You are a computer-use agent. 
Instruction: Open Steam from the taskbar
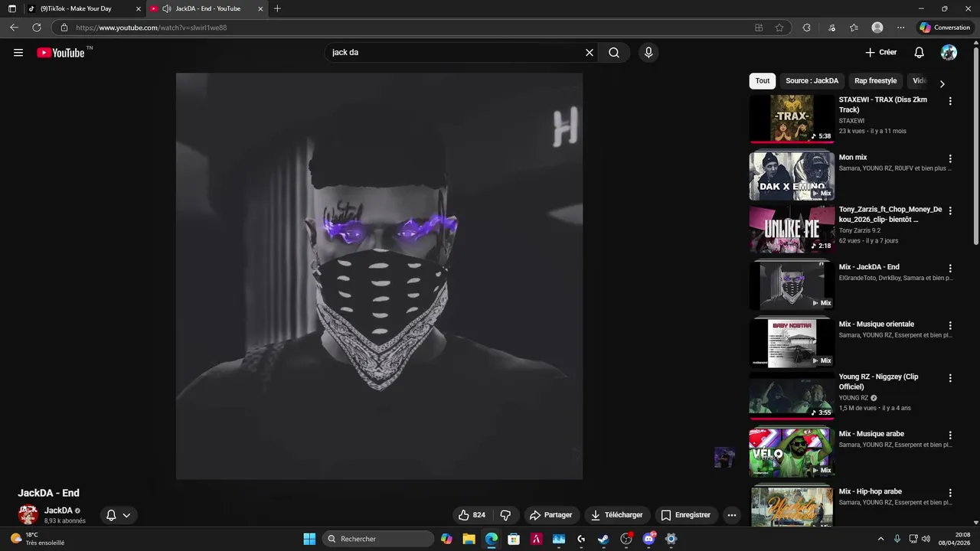(603, 539)
